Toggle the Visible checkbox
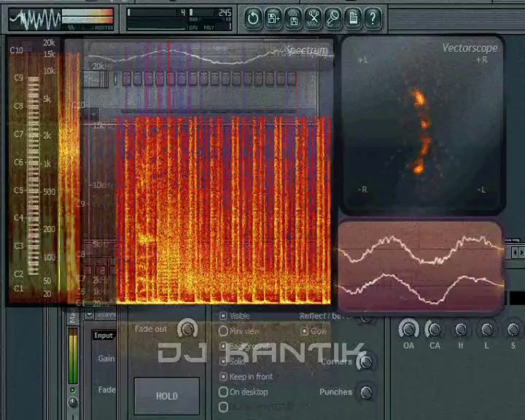525x420 pixels. (223, 316)
